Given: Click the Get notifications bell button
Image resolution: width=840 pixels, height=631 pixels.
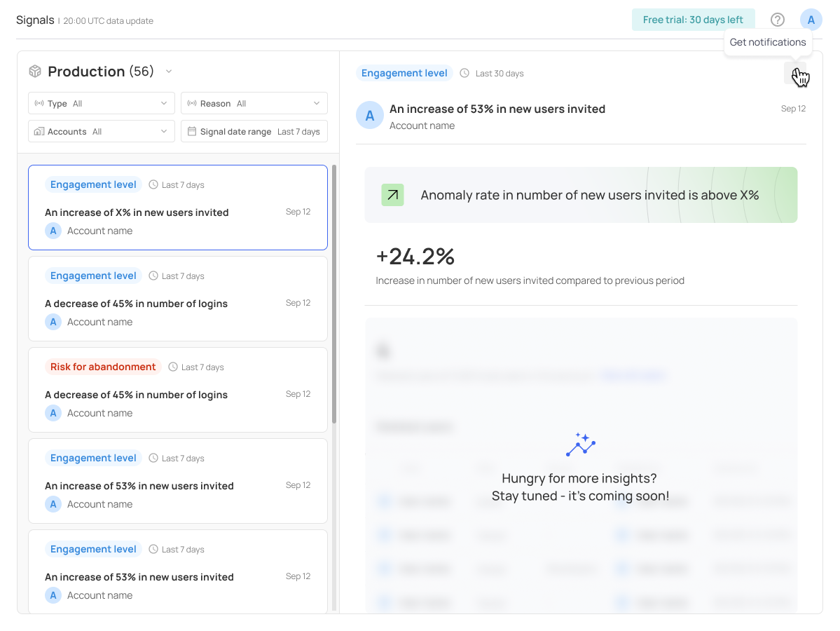Looking at the screenshot, I should pos(795,73).
